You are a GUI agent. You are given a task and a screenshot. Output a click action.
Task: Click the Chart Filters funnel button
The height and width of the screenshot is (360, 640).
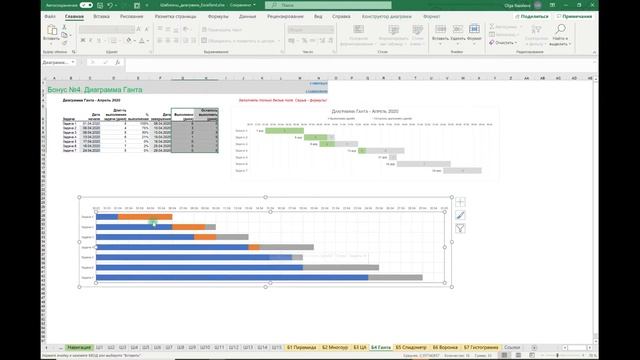pos(460,228)
